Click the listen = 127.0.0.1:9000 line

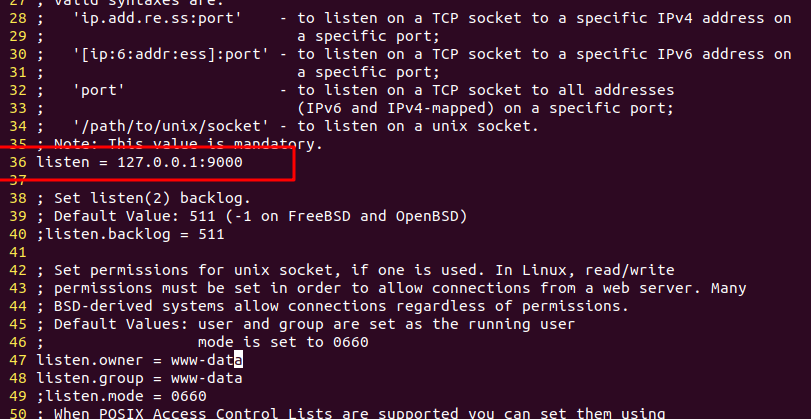[x=140, y=162]
